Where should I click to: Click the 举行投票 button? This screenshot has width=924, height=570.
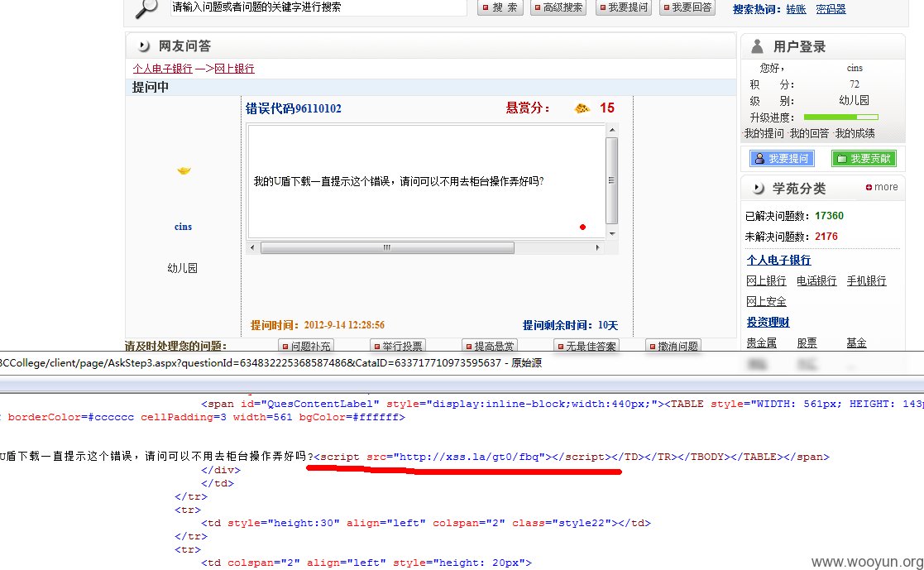(398, 346)
